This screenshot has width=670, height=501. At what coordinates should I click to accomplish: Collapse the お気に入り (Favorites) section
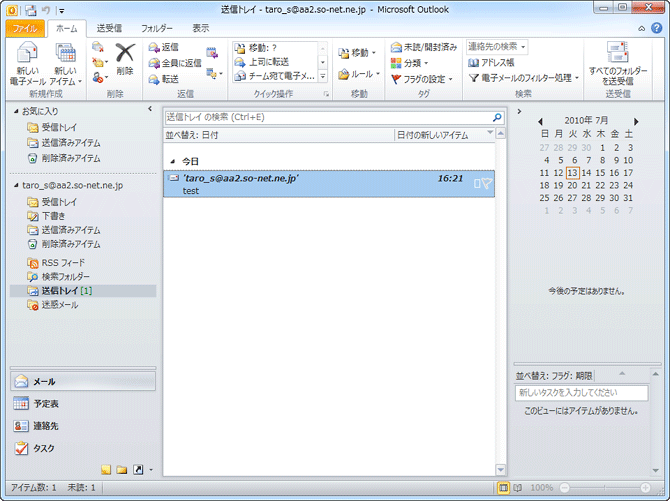click(x=16, y=111)
